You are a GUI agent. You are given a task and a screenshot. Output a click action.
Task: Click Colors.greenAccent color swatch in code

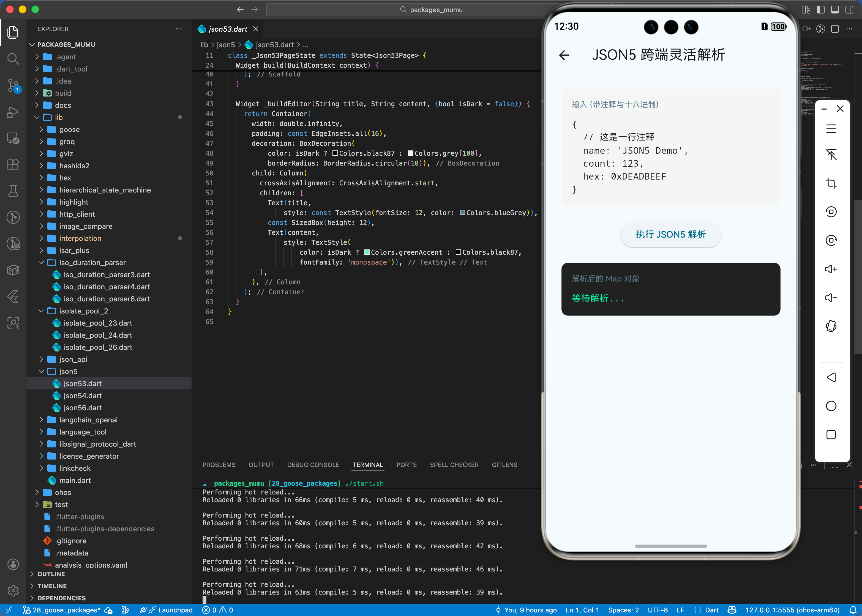[367, 252]
